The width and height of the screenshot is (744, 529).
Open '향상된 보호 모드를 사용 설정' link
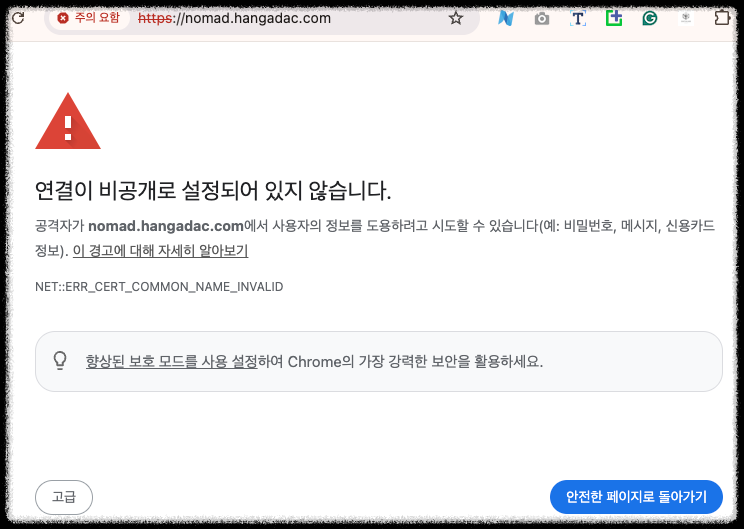tap(171, 362)
